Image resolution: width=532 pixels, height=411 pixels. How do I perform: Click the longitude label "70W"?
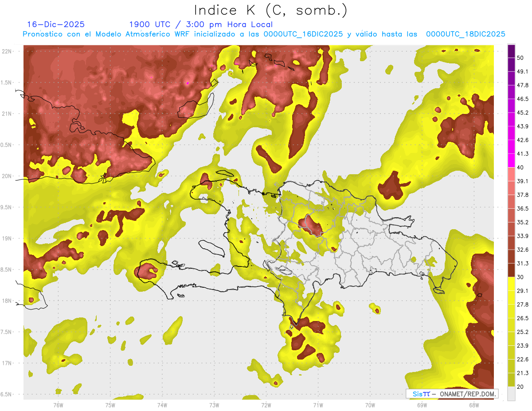point(370,405)
